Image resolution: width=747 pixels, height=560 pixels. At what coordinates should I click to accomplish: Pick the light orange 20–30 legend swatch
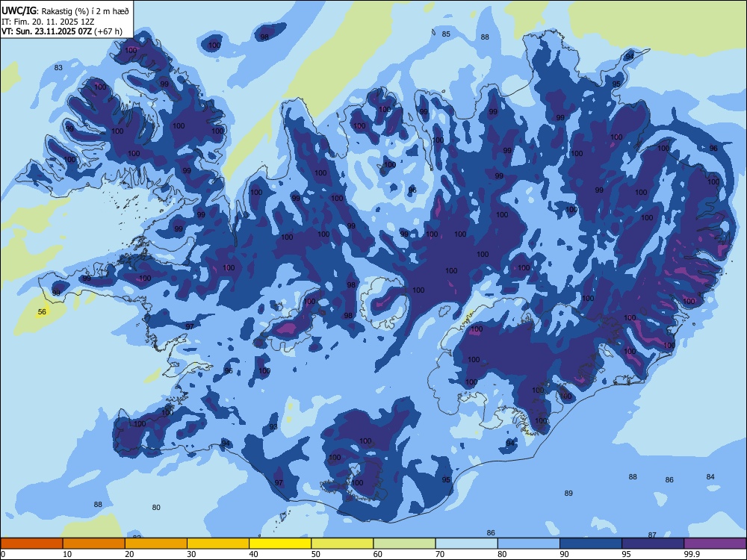click(x=156, y=544)
